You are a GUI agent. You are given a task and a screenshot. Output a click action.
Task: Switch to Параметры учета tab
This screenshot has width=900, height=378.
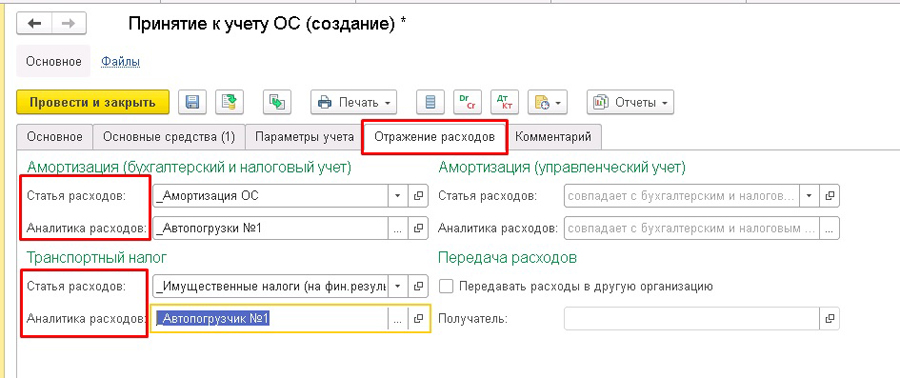304,137
